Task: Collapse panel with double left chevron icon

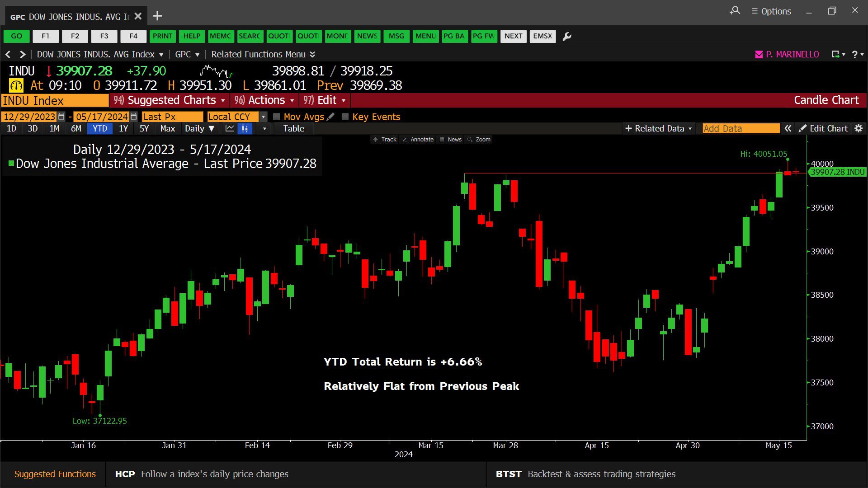Action: click(x=788, y=128)
